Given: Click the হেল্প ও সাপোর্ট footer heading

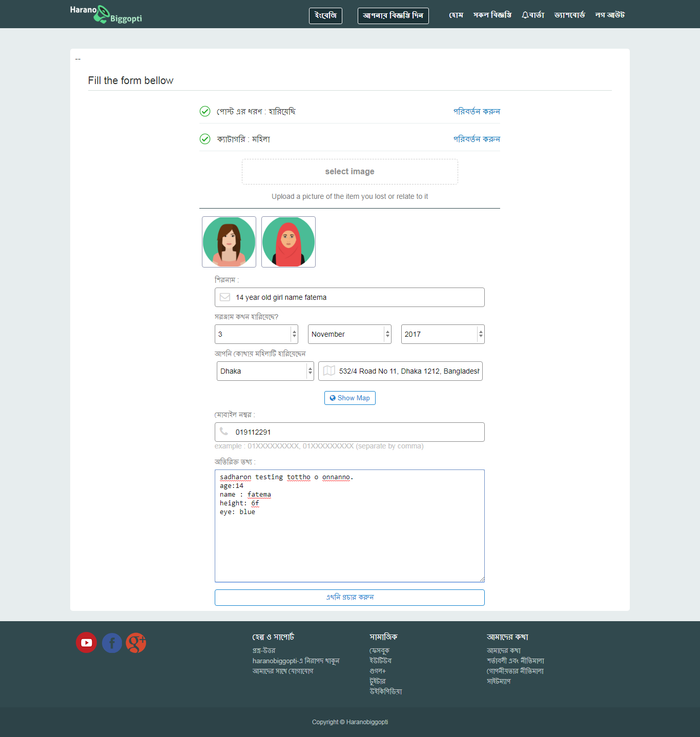Looking at the screenshot, I should [273, 637].
